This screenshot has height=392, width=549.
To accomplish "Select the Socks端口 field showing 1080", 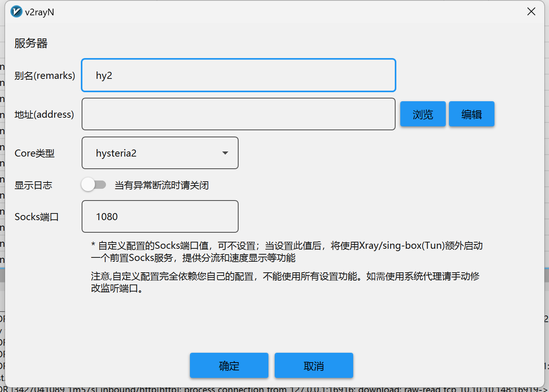I will coord(160,217).
